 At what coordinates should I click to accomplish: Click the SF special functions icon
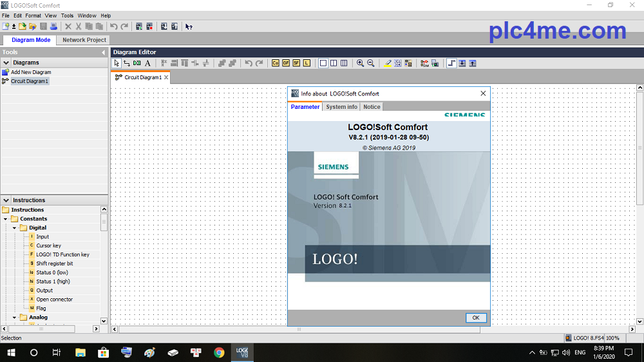296,63
